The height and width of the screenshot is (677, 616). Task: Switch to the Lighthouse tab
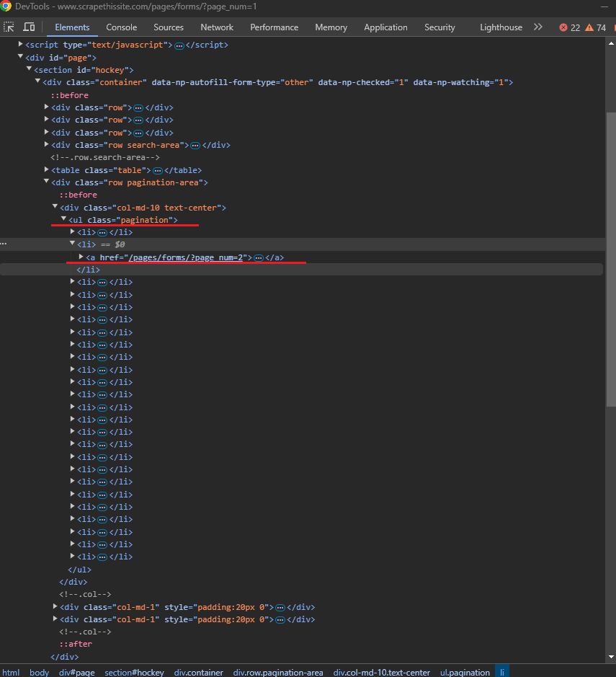[501, 27]
